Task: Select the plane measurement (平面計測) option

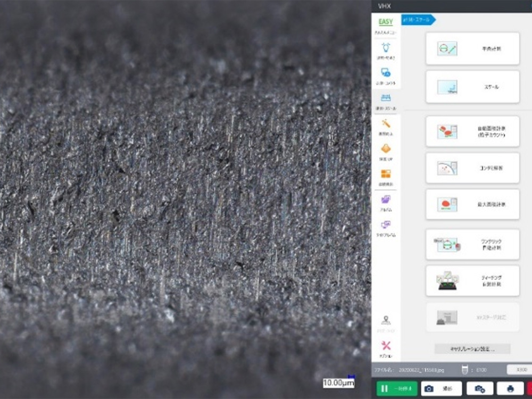Action: (x=472, y=49)
